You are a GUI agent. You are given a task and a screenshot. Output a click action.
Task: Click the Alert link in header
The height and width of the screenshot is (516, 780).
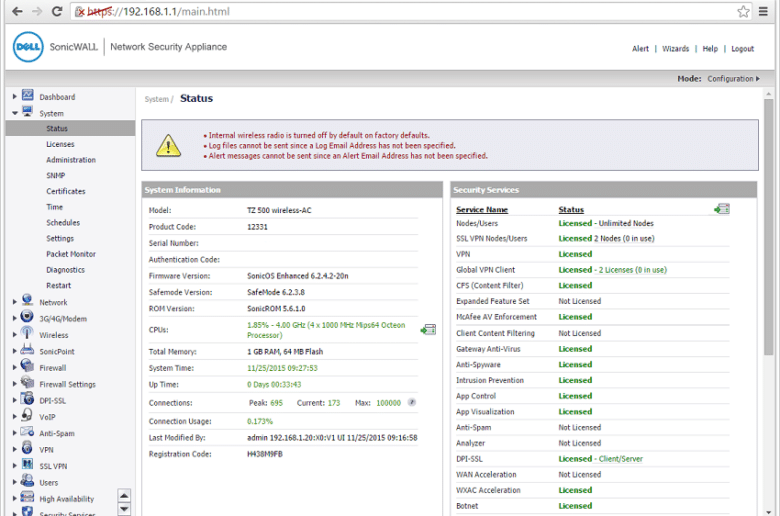[640, 49]
